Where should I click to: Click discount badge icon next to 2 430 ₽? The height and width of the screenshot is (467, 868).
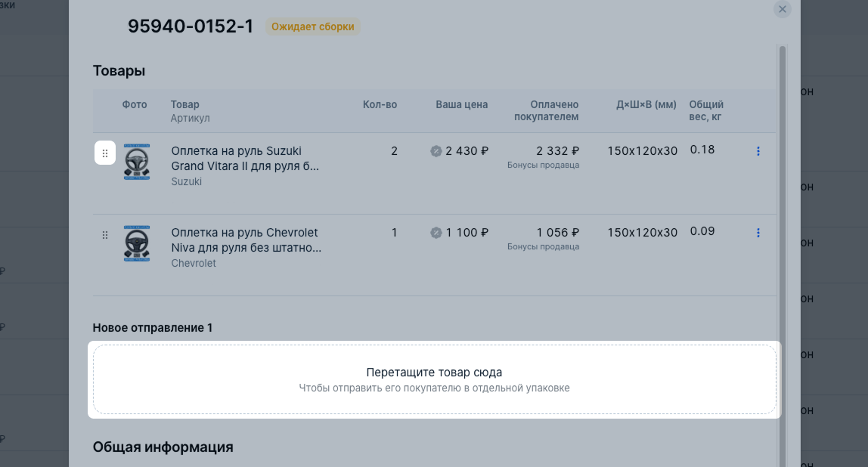[x=436, y=151]
